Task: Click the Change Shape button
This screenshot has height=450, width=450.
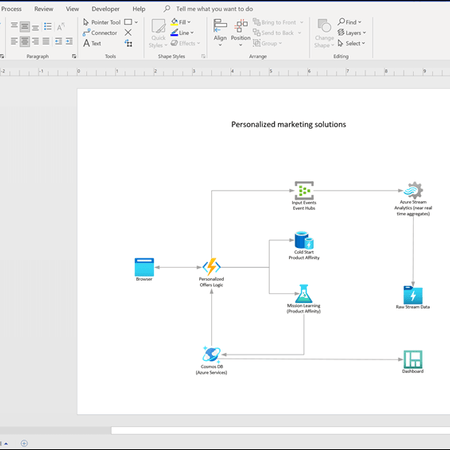Action: 324,33
